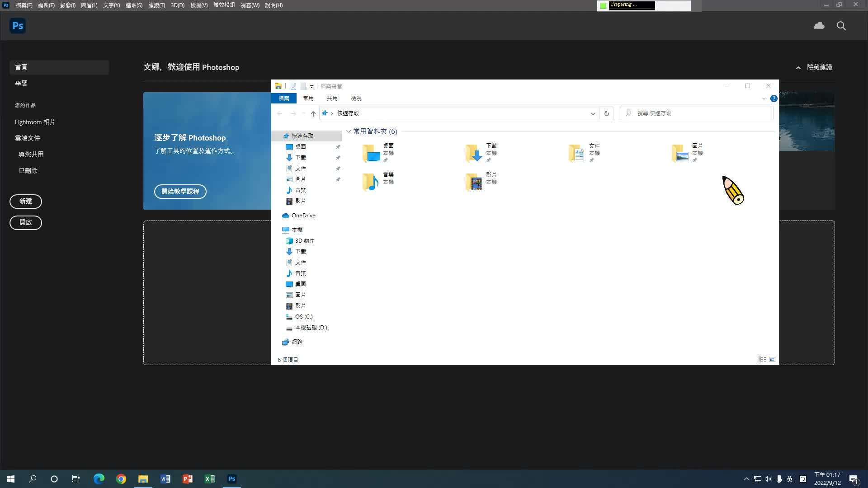Open Word from taskbar
Screen dimensions: 868x488
click(165, 479)
